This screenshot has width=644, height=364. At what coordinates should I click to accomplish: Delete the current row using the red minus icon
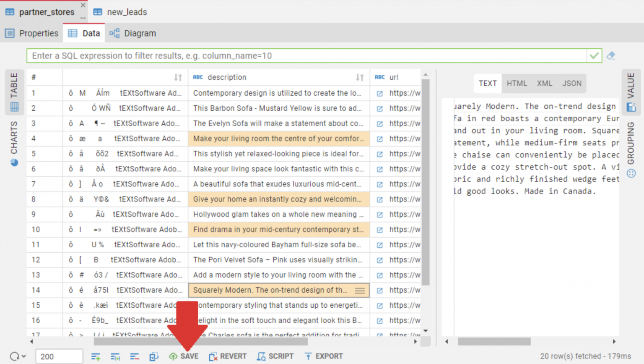[x=134, y=356]
